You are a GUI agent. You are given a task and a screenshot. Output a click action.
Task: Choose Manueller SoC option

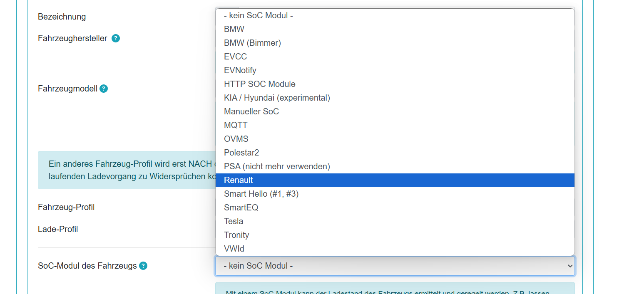[395, 111]
